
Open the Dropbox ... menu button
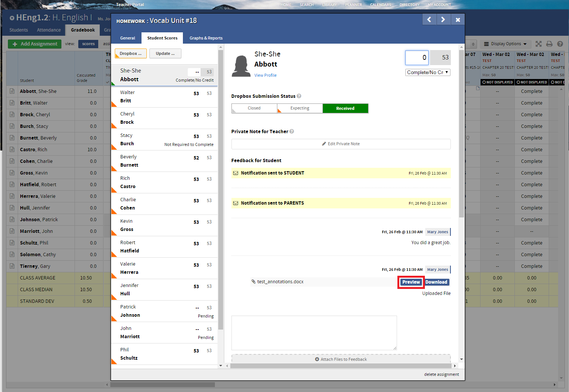click(x=130, y=53)
